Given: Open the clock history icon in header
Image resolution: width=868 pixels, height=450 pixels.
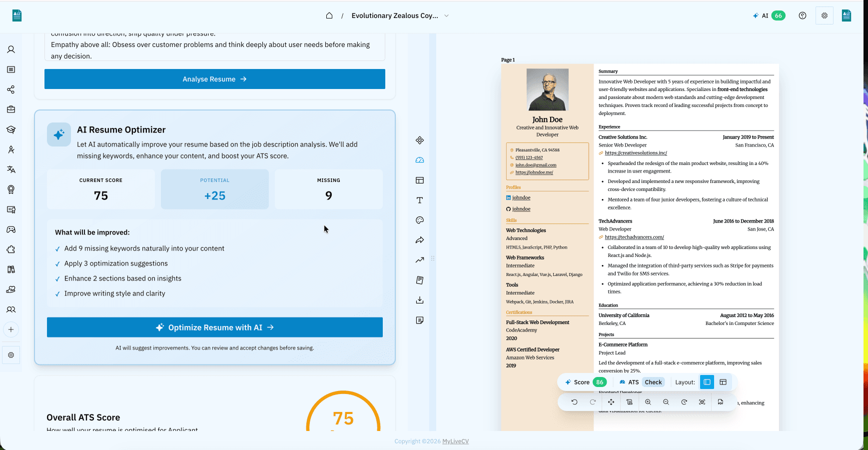Looking at the screenshot, I should pyautogui.click(x=803, y=15).
